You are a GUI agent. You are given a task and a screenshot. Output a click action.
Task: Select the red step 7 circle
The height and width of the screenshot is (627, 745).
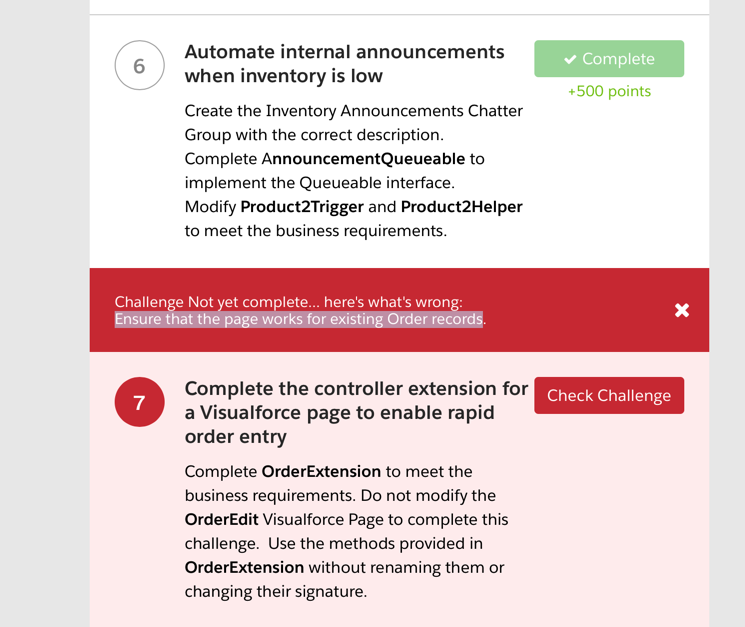click(139, 403)
